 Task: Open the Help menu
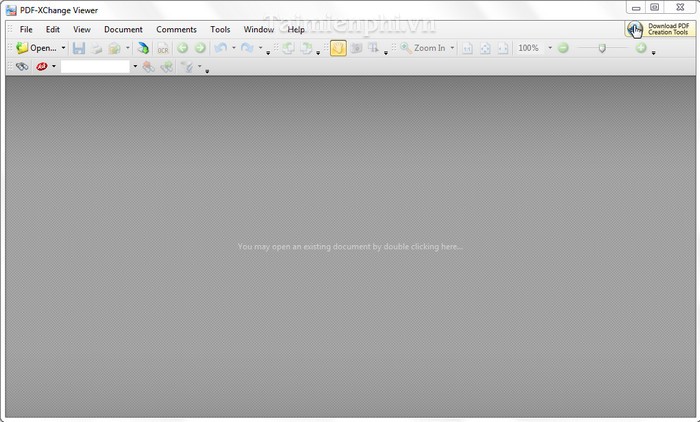coord(296,29)
